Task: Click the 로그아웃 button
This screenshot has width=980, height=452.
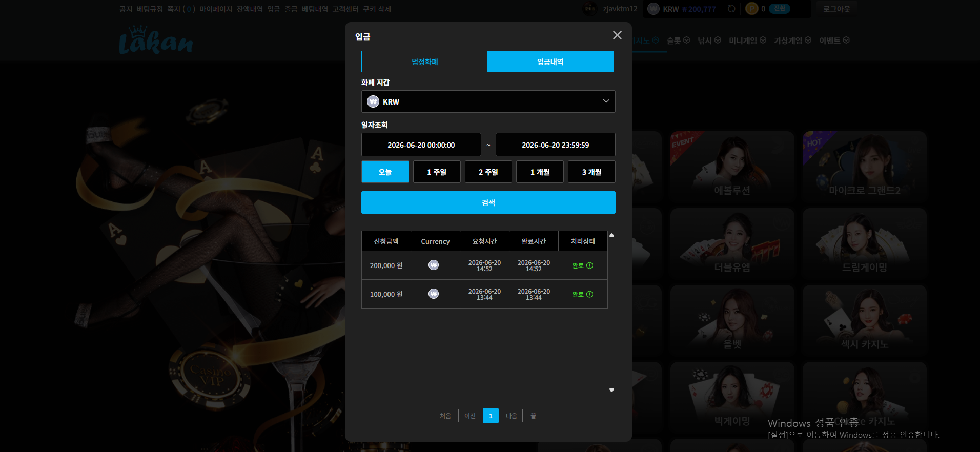Action: pos(836,9)
